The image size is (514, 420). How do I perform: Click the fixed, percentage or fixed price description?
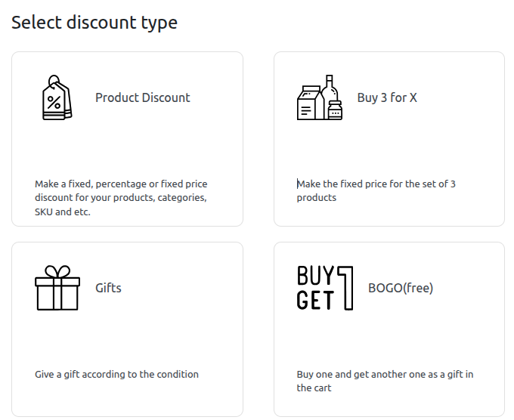pos(121,198)
